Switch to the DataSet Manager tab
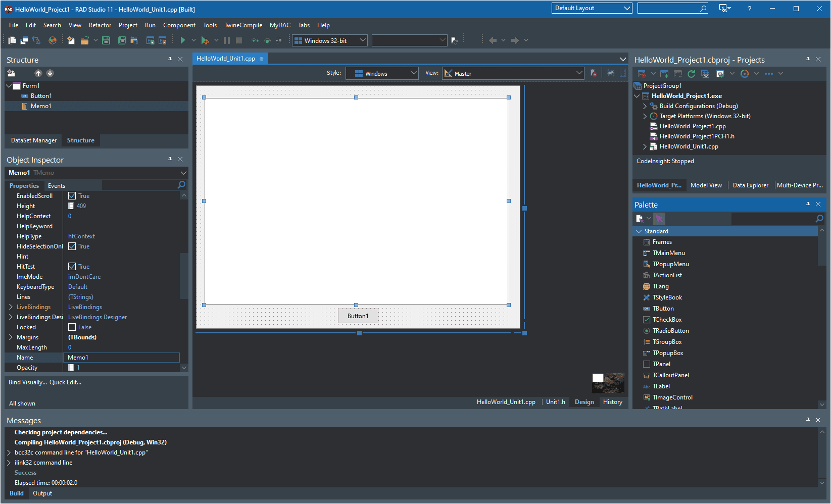The width and height of the screenshot is (831, 504). [34, 140]
